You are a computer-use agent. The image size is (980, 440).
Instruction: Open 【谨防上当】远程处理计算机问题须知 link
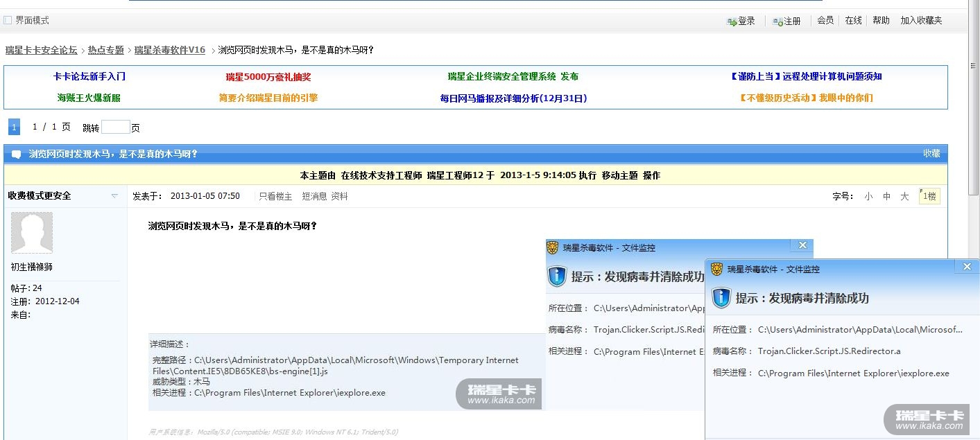[807, 77]
